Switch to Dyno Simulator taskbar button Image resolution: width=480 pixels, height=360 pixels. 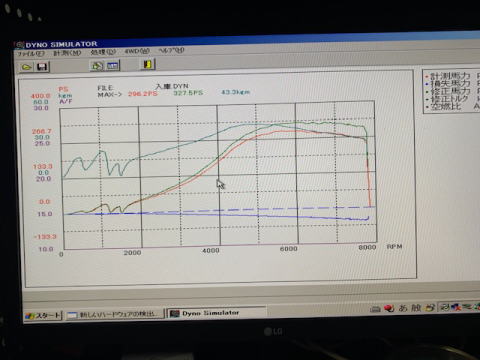[x=217, y=313]
